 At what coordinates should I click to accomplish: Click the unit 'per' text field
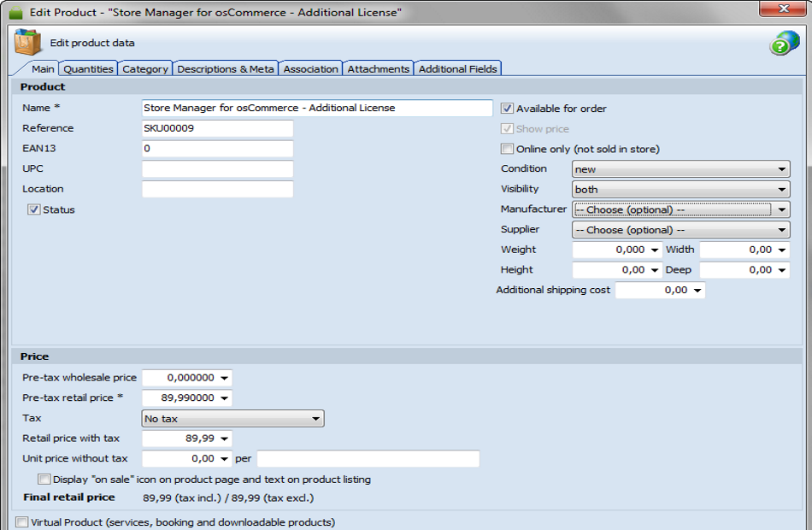click(x=368, y=458)
